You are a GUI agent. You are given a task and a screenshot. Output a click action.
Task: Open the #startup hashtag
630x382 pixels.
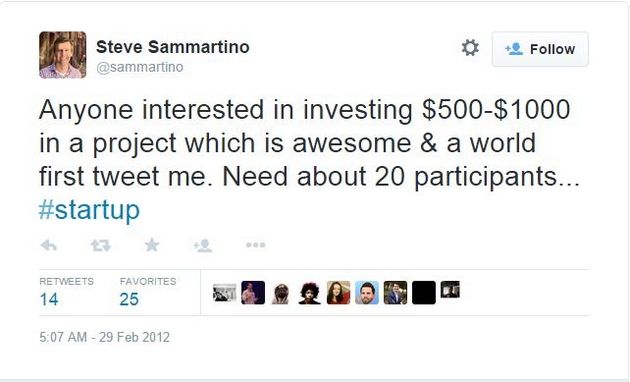89,210
